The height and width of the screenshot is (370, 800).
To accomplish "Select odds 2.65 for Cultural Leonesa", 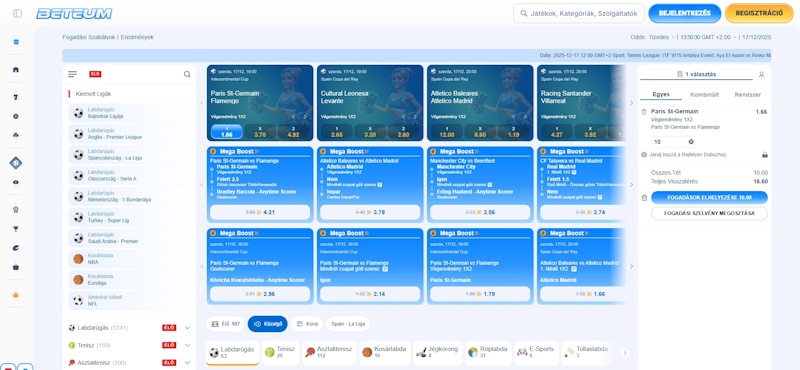I will click(336, 132).
